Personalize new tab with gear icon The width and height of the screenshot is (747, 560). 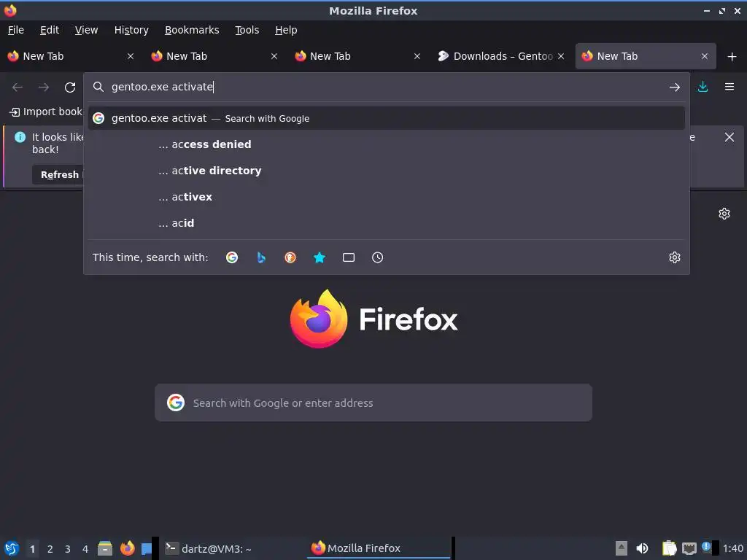[x=724, y=214]
